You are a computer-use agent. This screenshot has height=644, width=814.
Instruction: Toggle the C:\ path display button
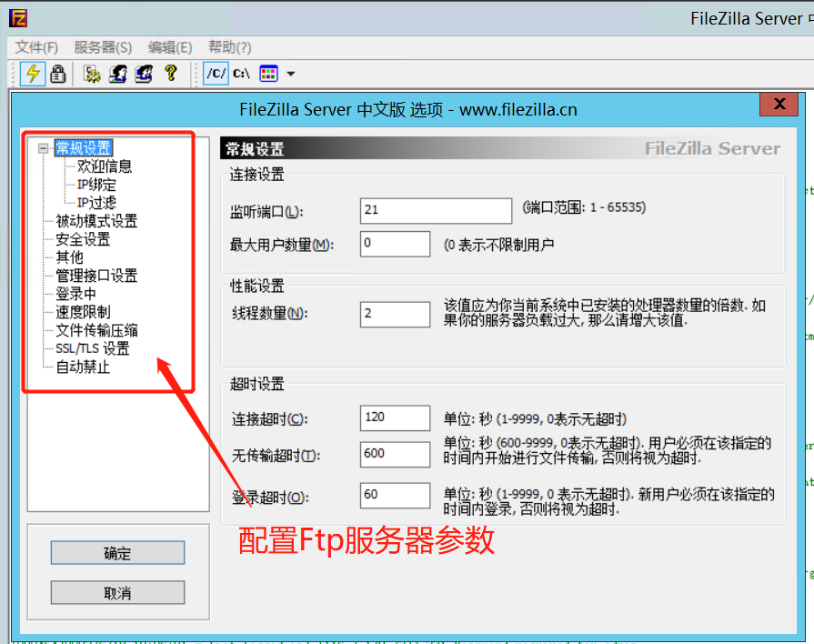241,74
